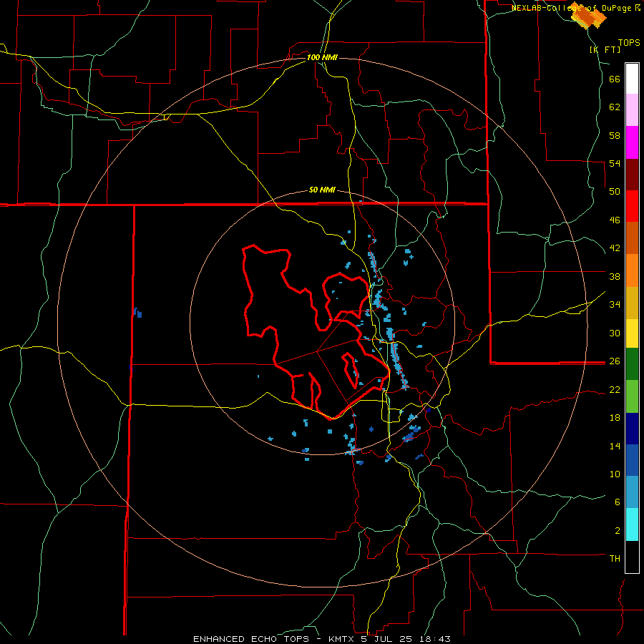Viewport: 644px width, 644px height.
Task: Select the cyan legend swatch
Action: click(632, 525)
